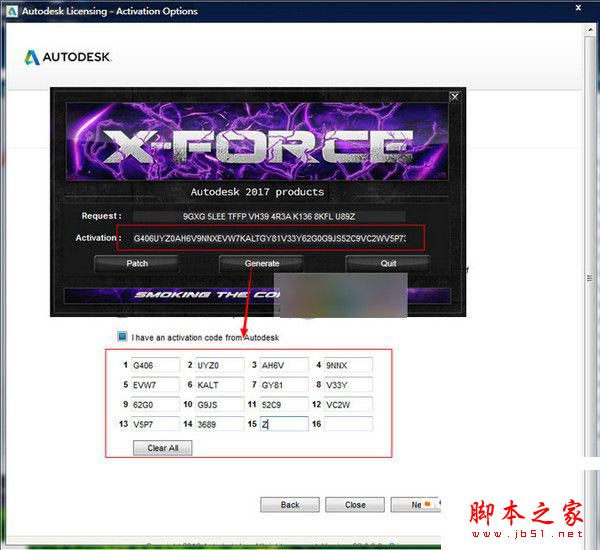Image resolution: width=600 pixels, height=550 pixels.
Task: Click activation field 13 containing V5P7
Action: pyautogui.click(x=155, y=424)
